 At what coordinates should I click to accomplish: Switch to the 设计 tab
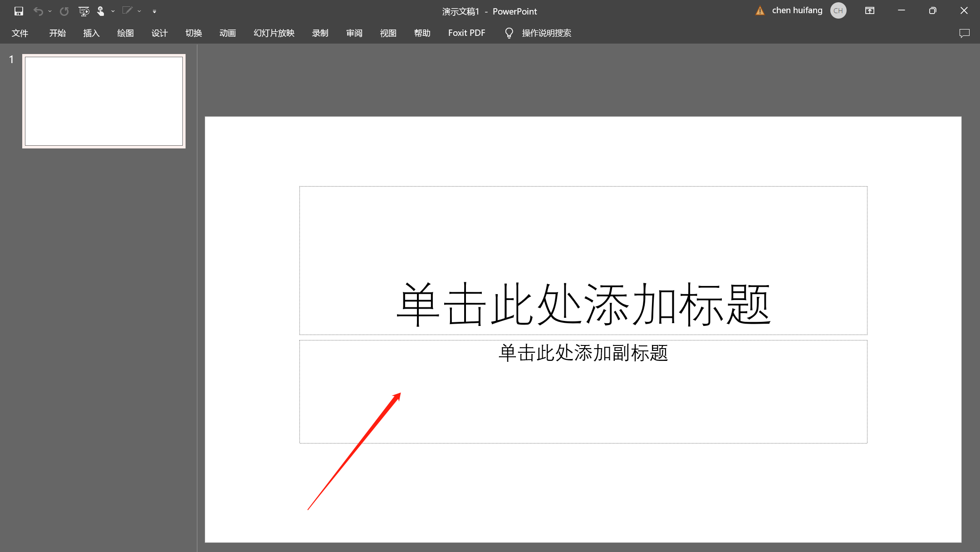(x=160, y=33)
